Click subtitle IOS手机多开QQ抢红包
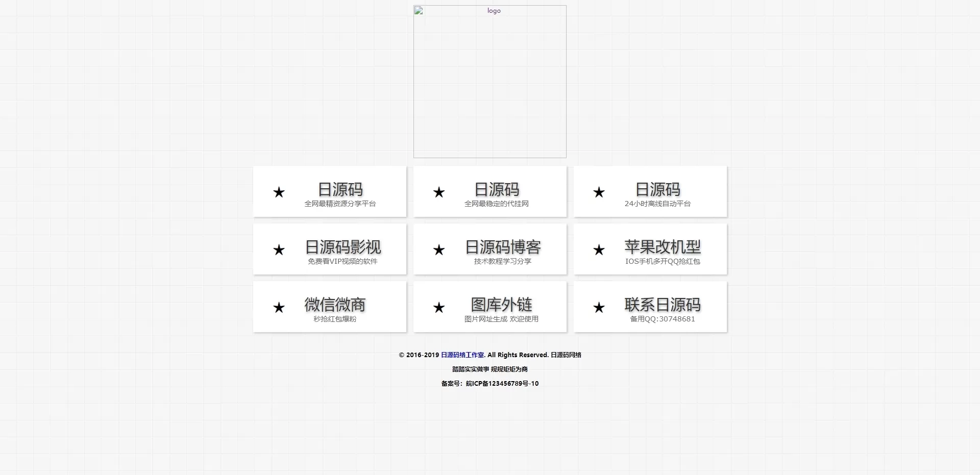The width and height of the screenshot is (980, 475). pos(663,261)
